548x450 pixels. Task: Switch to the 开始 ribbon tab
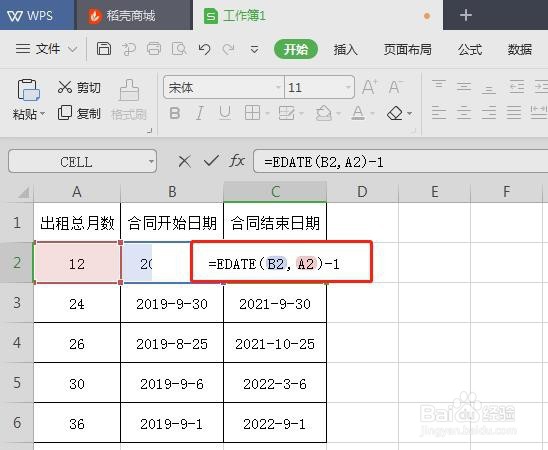click(296, 49)
